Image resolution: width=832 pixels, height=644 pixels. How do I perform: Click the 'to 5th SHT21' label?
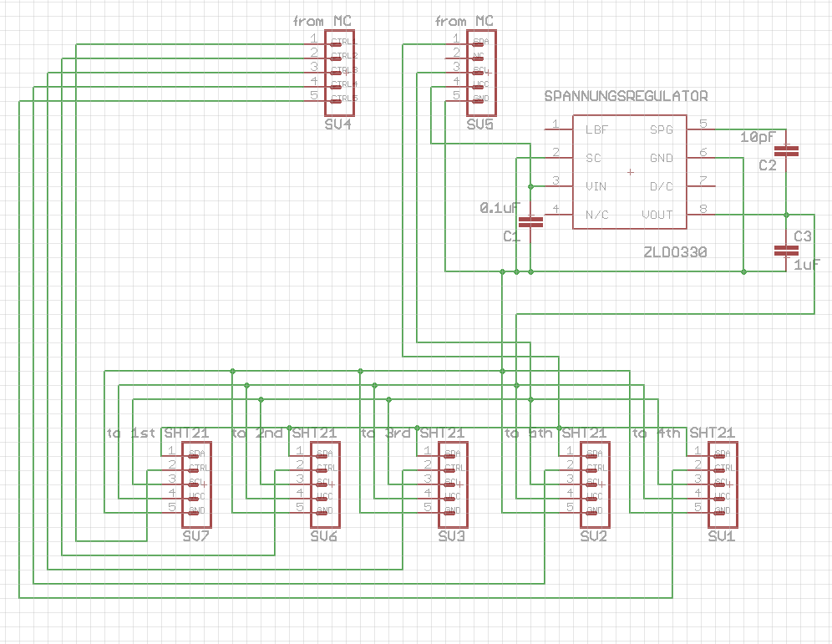(555, 434)
